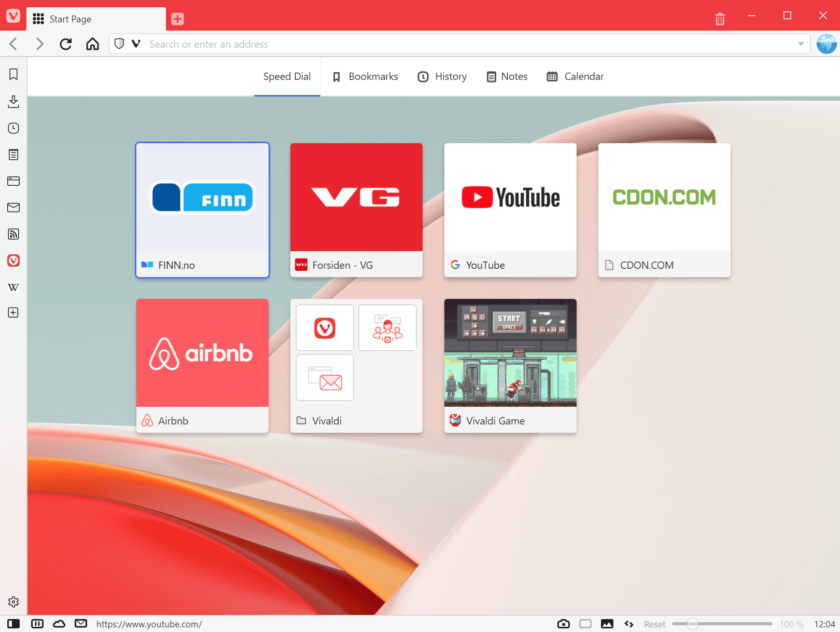Screen dimensions: 840x632
Task: Open the content blocker shield
Action: click(x=119, y=44)
